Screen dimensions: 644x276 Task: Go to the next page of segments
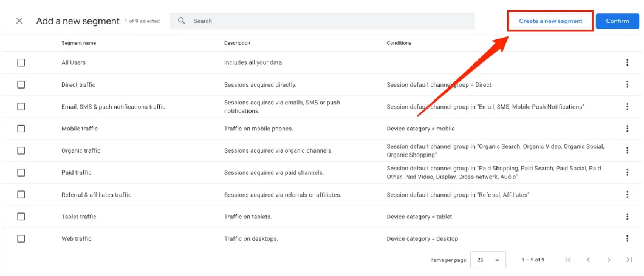click(x=608, y=260)
